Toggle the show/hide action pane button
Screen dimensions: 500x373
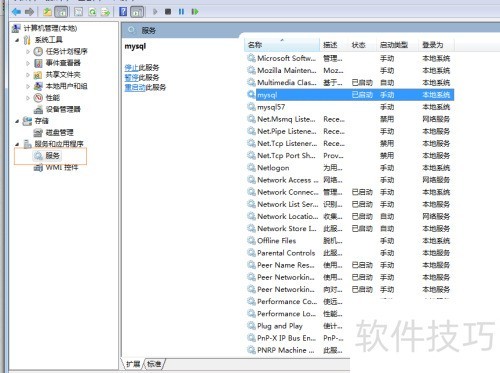coord(137,12)
